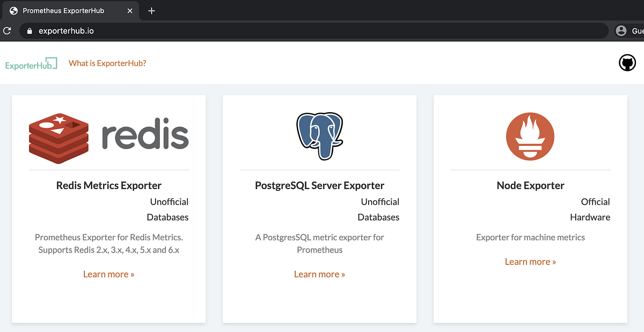Click the Prometheus flame logo on Node Exporter card
This screenshot has width=644, height=332.
click(530, 136)
